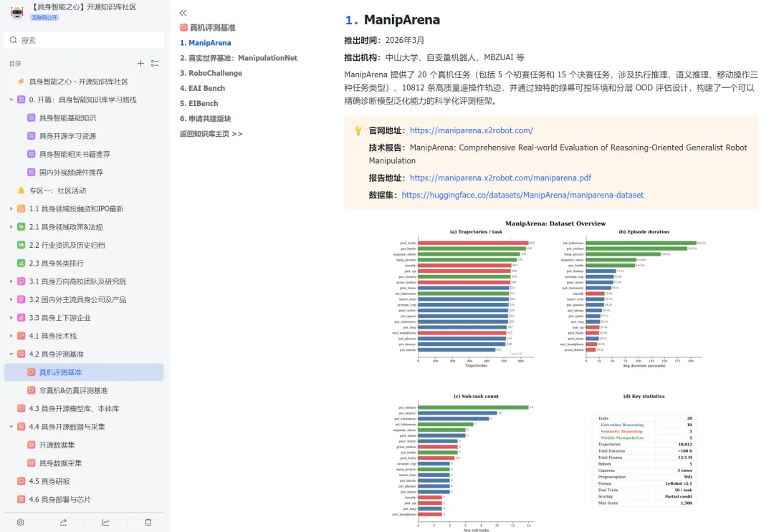Click into the 搜索 search field
Viewport: 774px width, 532px height.
pyautogui.click(x=84, y=40)
